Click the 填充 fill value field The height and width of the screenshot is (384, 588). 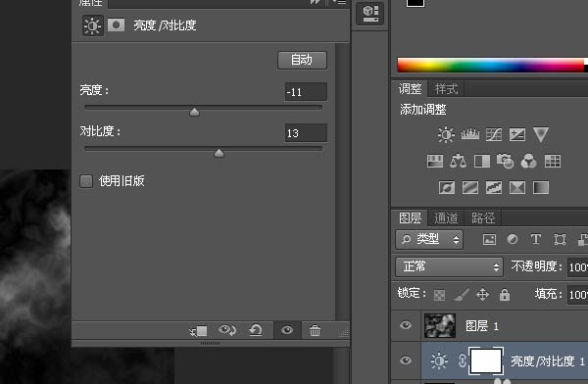click(x=577, y=295)
